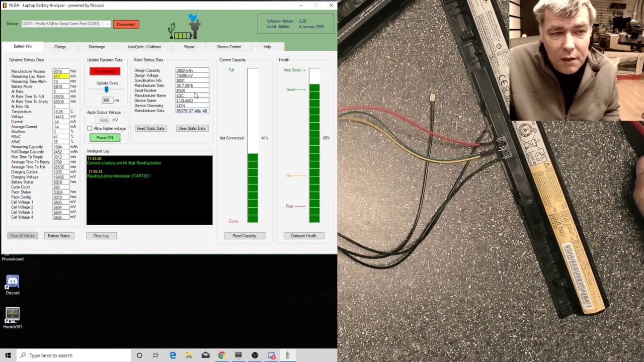The height and width of the screenshot is (362, 644).
Task: Click the Cell Voltage 1 value 3603
Action: (x=61, y=202)
